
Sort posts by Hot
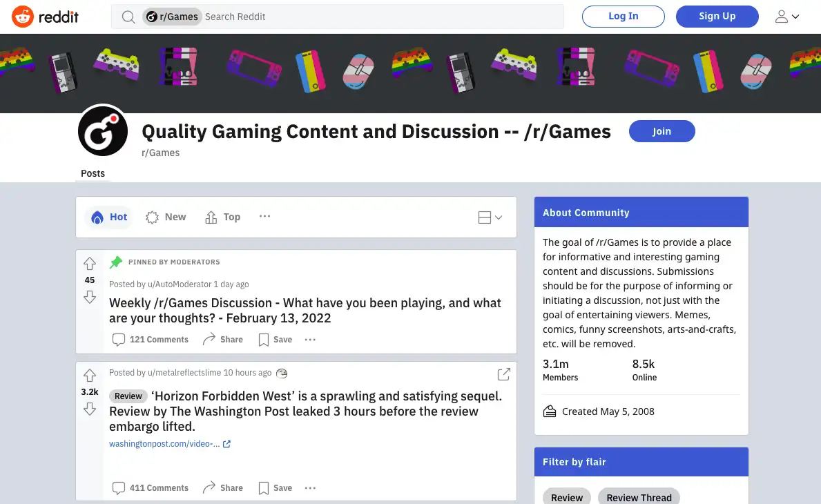109,217
